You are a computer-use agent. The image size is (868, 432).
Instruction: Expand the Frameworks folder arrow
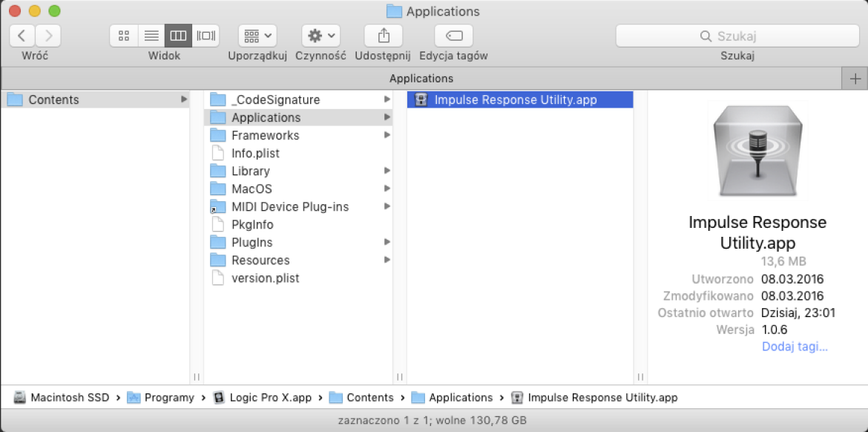(387, 135)
